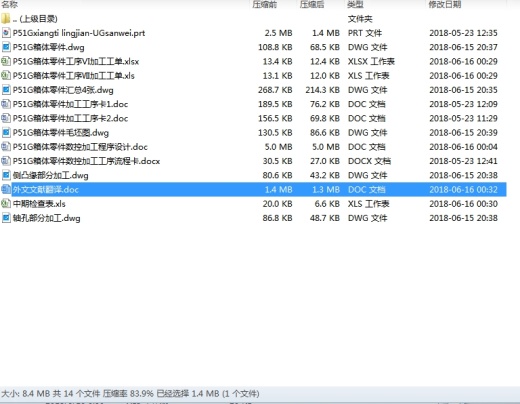
Task: Click the DWG icon of 轴孔部分加工.dwg
Action: click(6, 218)
